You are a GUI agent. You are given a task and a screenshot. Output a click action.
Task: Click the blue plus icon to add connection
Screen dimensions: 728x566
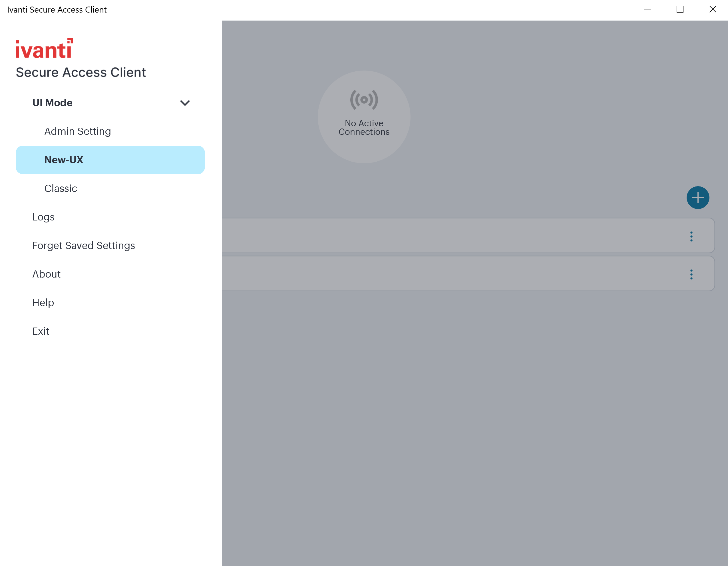coord(698,197)
